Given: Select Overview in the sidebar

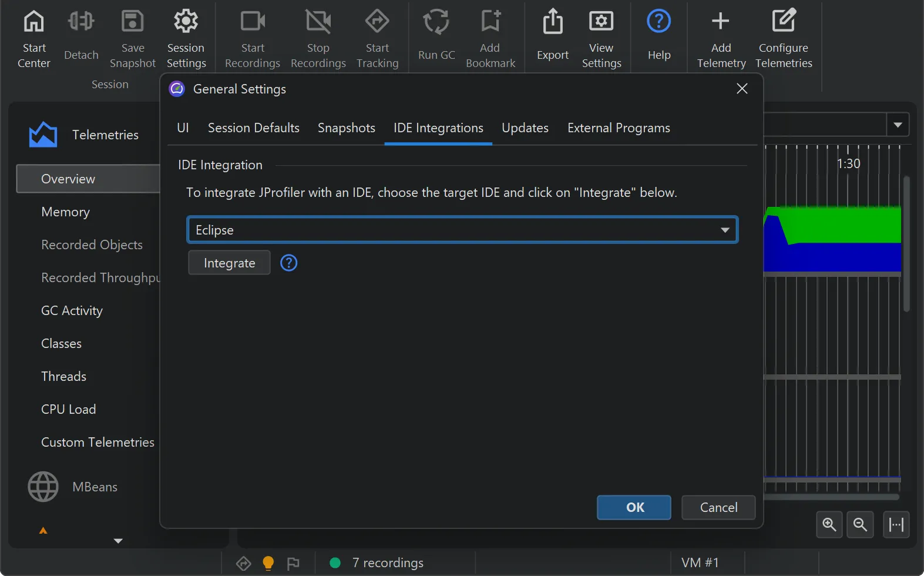Looking at the screenshot, I should click(x=88, y=179).
